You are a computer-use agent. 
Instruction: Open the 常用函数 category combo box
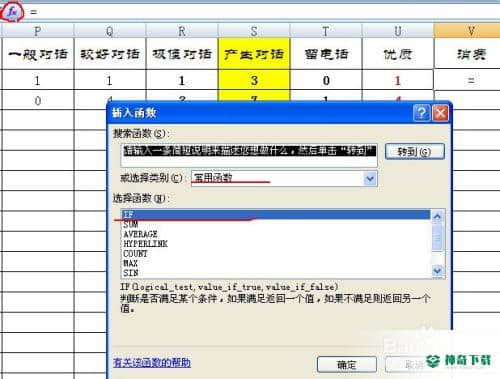coord(284,179)
